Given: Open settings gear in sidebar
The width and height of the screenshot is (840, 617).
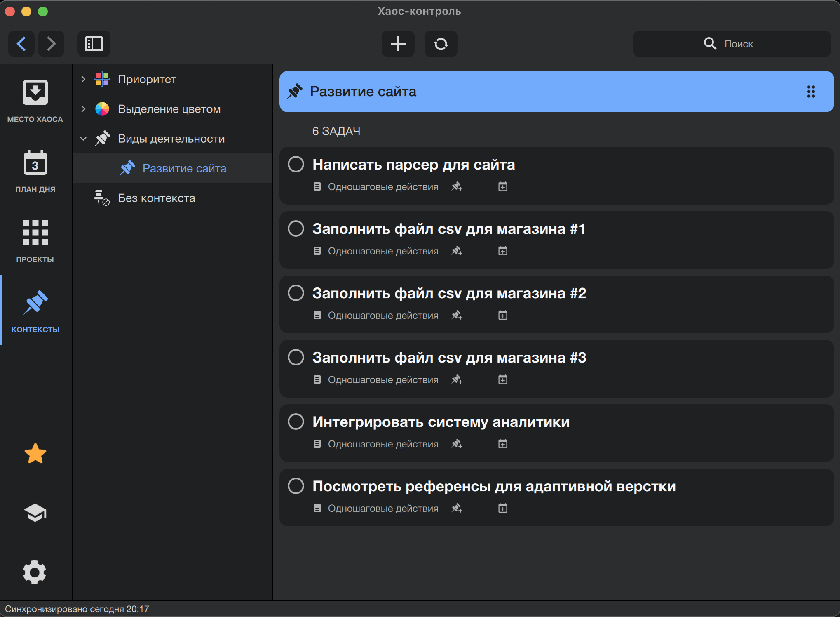Looking at the screenshot, I should [35, 572].
